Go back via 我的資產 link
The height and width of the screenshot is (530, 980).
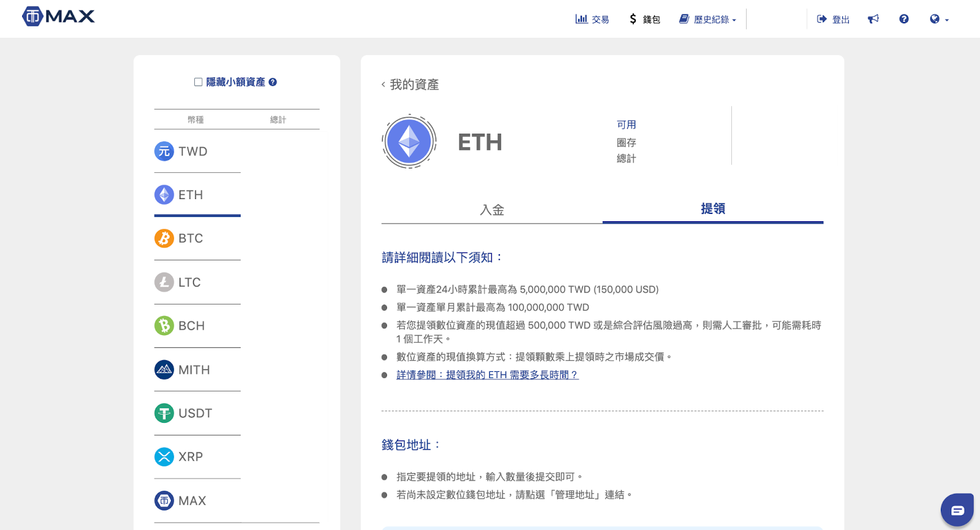pos(410,85)
